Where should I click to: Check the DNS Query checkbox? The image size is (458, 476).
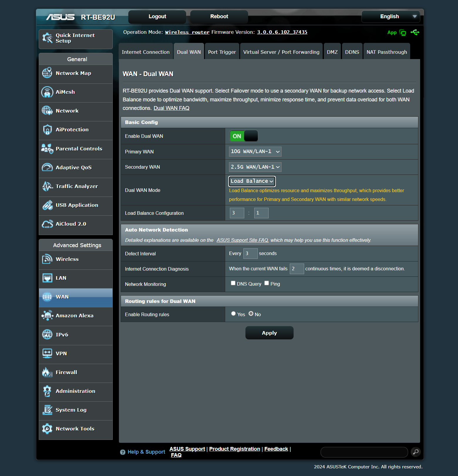coord(233,283)
